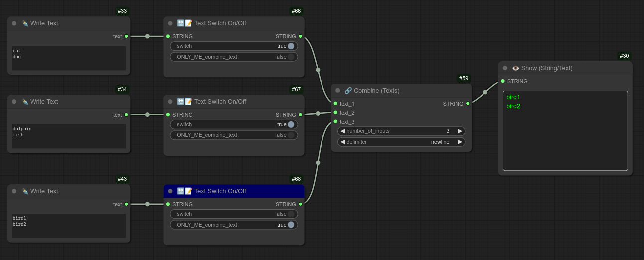This screenshot has width=644, height=260.
Task: Increase number_of_inputs with the right arrow
Action: click(460, 131)
